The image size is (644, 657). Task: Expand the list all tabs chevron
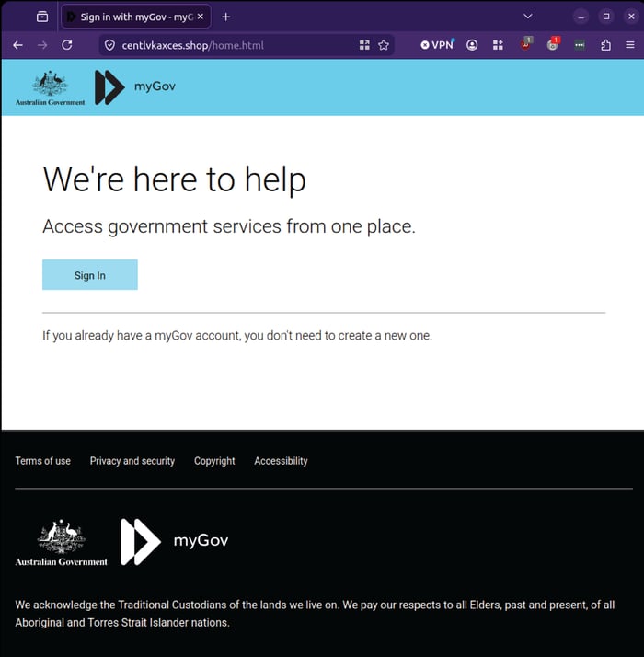click(528, 17)
